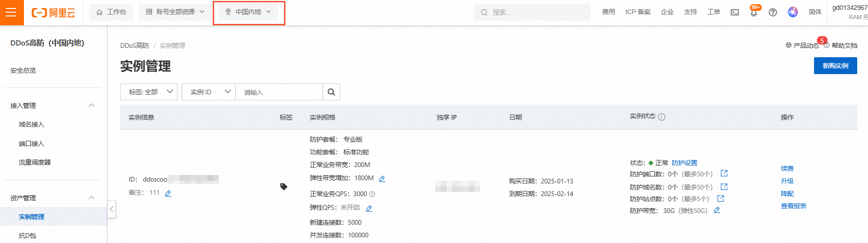The width and height of the screenshot is (868, 243).
Task: Open the 工作台 workbench button
Action: [x=111, y=12]
